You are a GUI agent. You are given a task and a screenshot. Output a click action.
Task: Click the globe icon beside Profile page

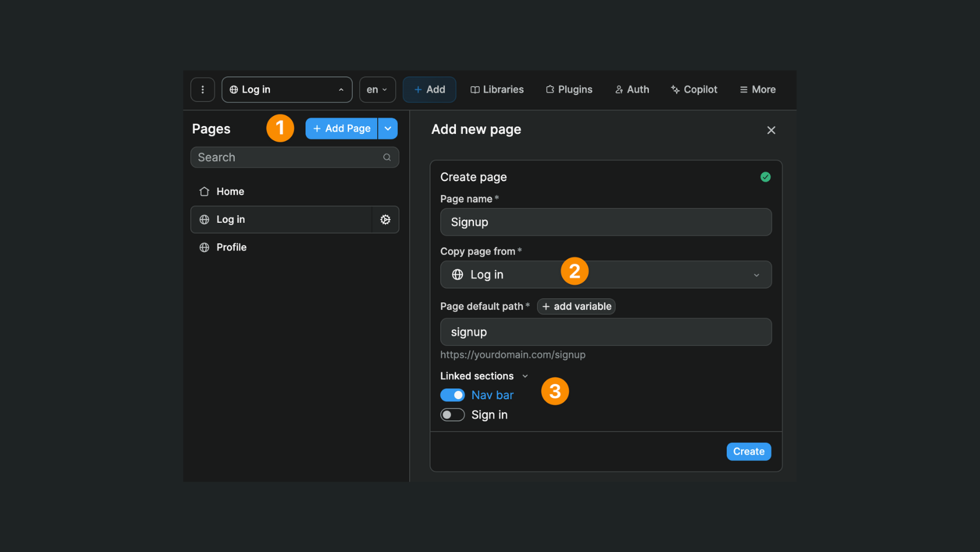click(x=204, y=247)
